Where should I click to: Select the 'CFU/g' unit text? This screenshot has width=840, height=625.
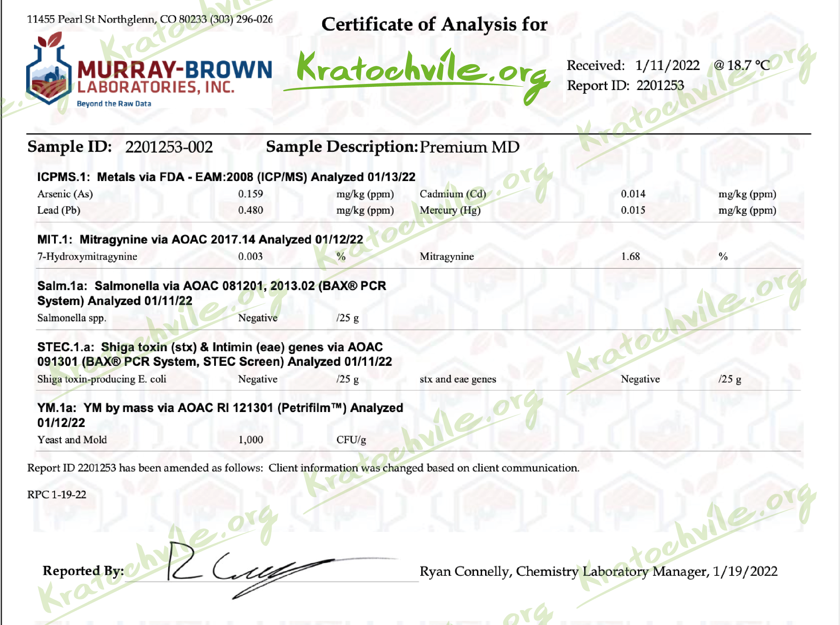351,440
